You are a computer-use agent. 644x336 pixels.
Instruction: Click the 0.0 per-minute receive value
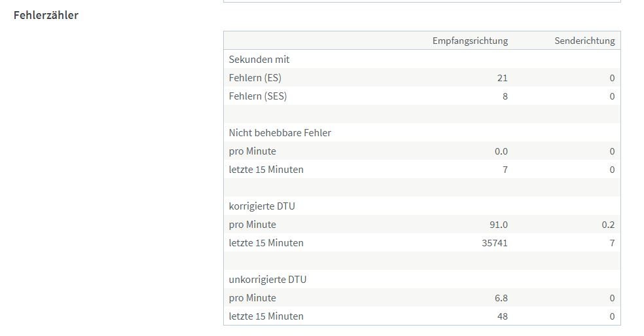pyautogui.click(x=501, y=151)
